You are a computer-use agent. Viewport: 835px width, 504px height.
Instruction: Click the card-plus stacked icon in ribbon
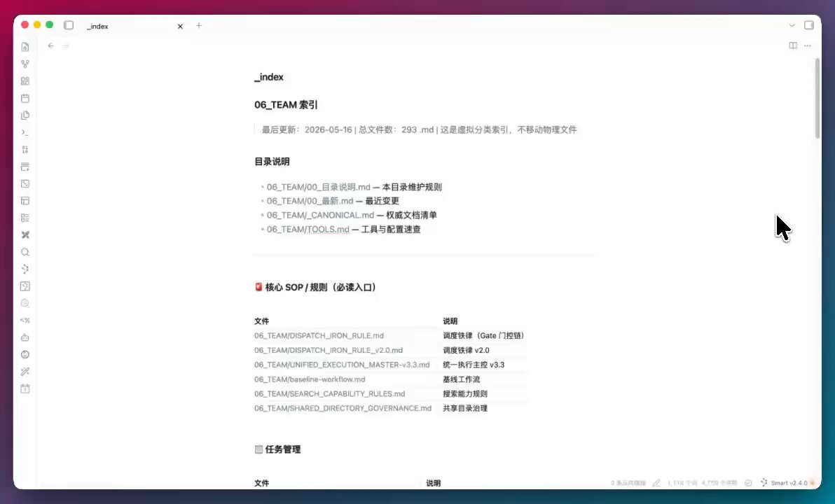(25, 167)
